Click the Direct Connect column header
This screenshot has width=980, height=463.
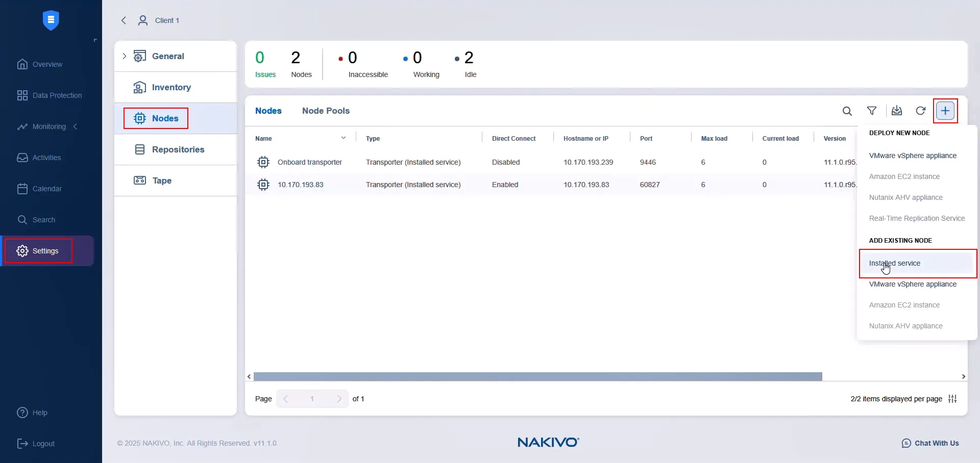(x=514, y=139)
